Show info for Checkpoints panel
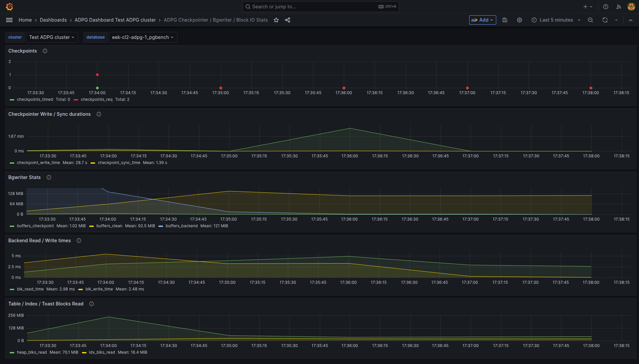The image size is (639, 364). 45,51
